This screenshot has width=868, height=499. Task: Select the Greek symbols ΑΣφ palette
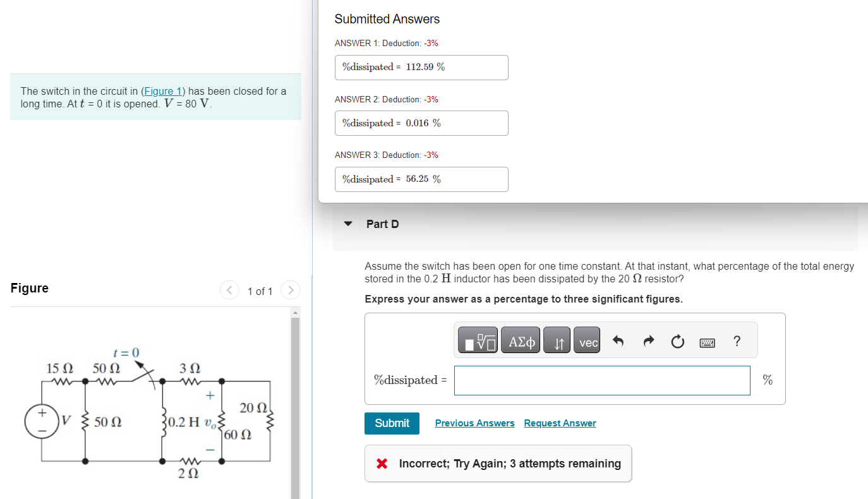pos(520,340)
